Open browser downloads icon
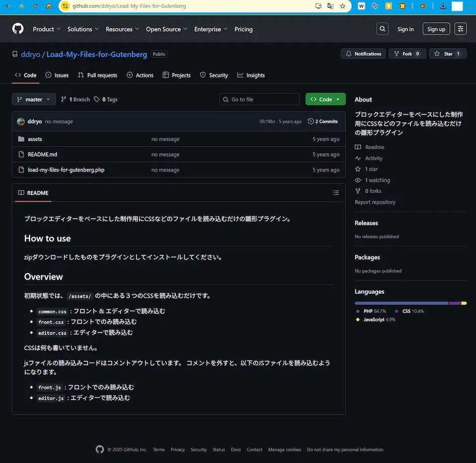 coord(443,6)
